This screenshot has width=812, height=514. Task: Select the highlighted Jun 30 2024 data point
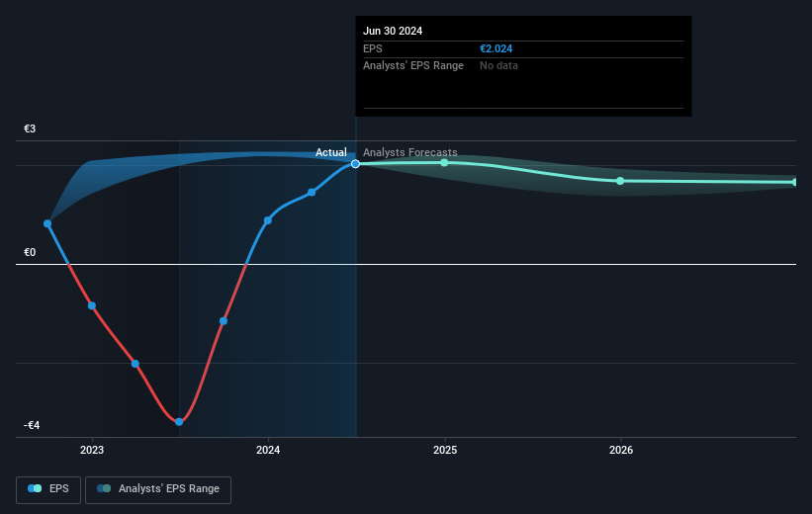(355, 164)
